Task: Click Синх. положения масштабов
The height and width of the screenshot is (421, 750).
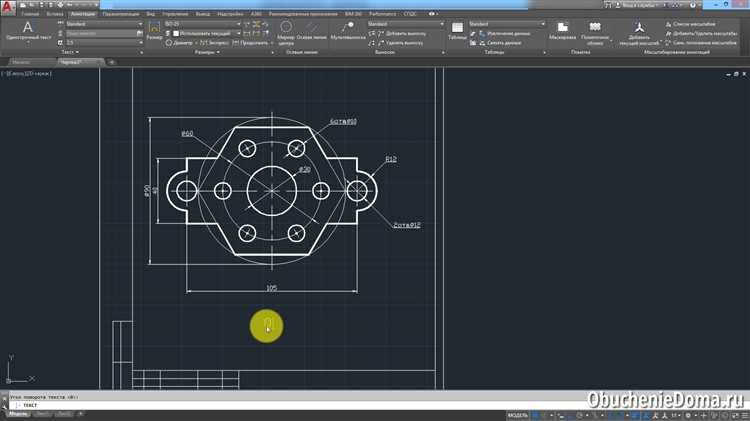Action: click(x=701, y=43)
